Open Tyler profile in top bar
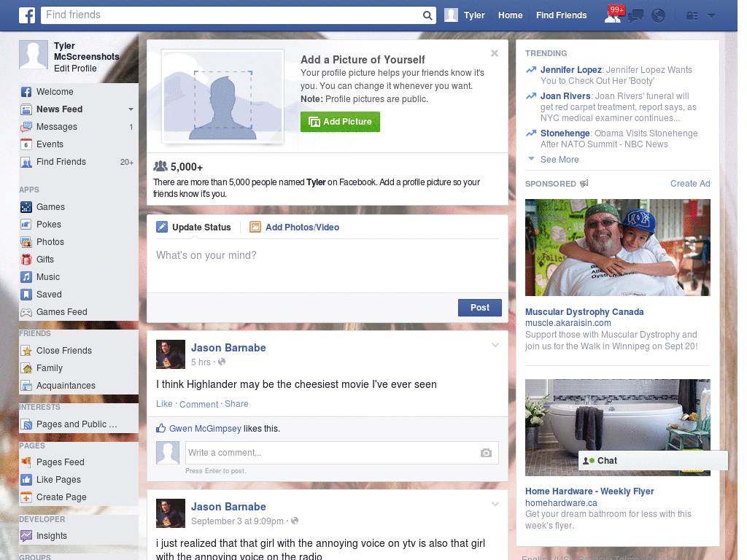Image resolution: width=747 pixels, height=560 pixels. (465, 15)
